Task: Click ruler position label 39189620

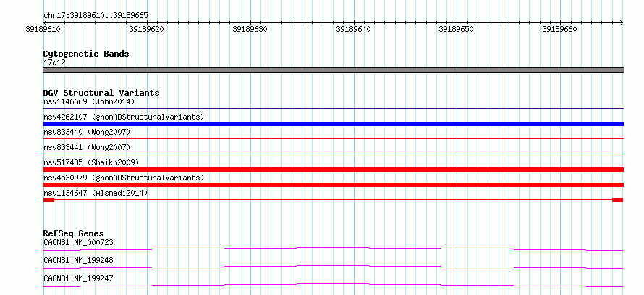Action: (x=147, y=29)
